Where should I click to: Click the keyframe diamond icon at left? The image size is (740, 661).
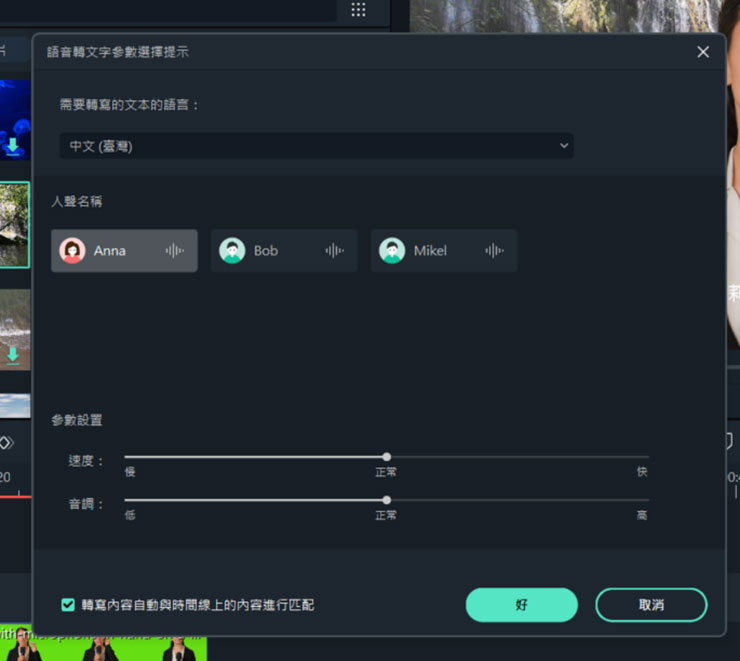[x=6, y=442]
